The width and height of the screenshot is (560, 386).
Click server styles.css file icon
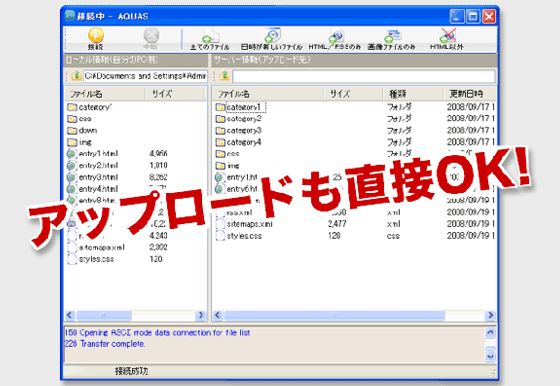[x=220, y=236]
